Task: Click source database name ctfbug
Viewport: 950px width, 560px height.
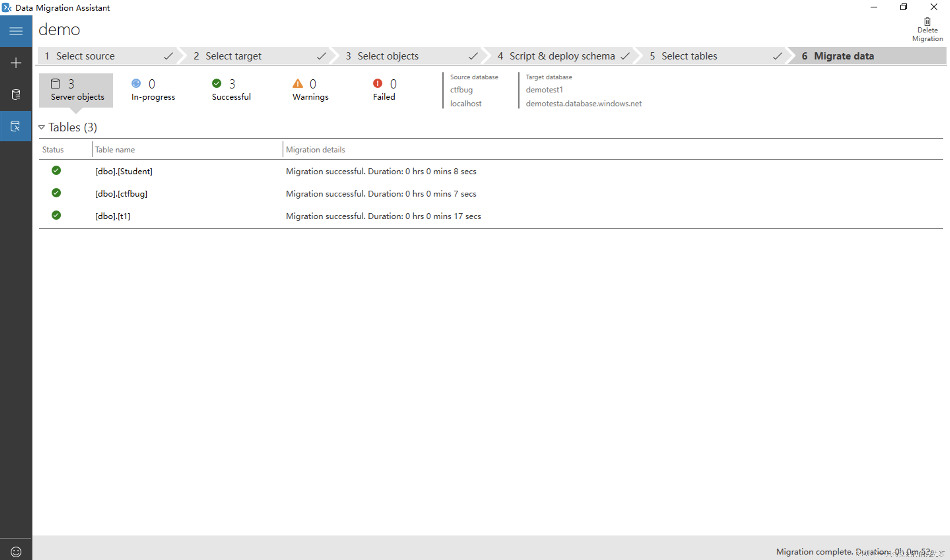Action: 461,90
